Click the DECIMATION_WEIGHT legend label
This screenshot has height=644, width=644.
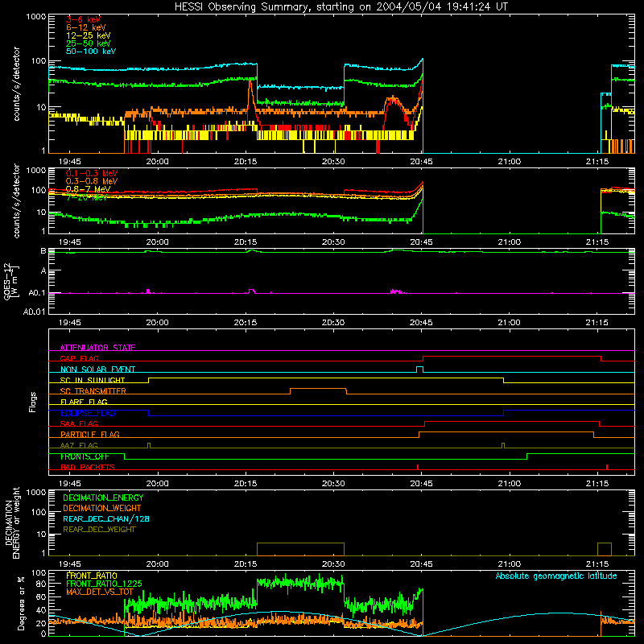click(102, 508)
